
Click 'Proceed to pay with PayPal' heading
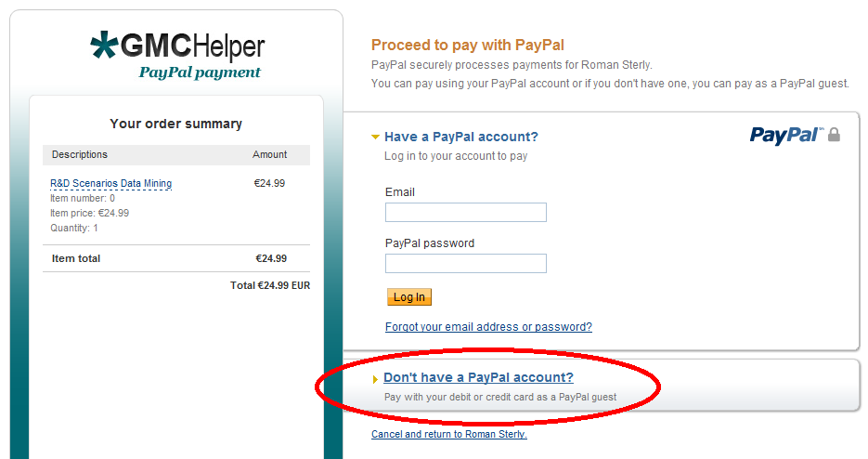click(468, 45)
